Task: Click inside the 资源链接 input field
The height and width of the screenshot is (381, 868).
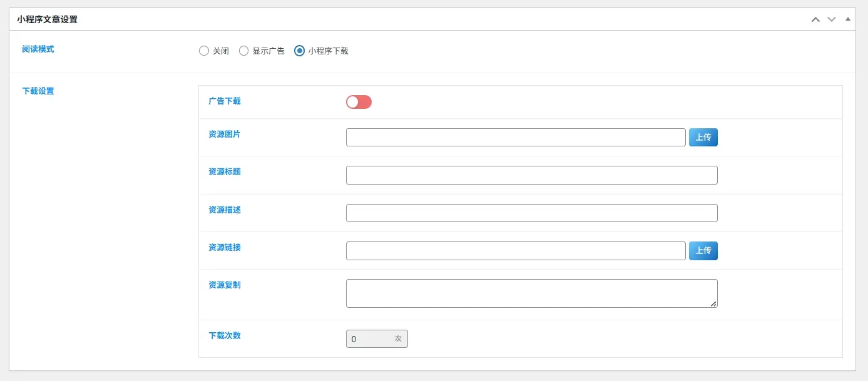Action: (515, 250)
